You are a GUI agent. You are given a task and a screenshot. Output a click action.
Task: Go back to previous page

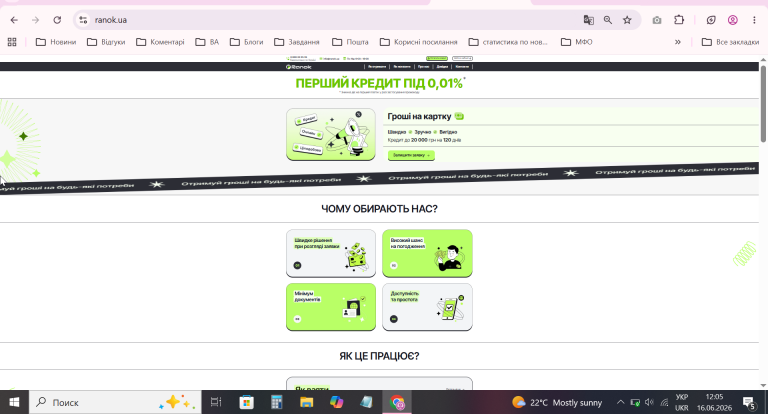pyautogui.click(x=14, y=20)
